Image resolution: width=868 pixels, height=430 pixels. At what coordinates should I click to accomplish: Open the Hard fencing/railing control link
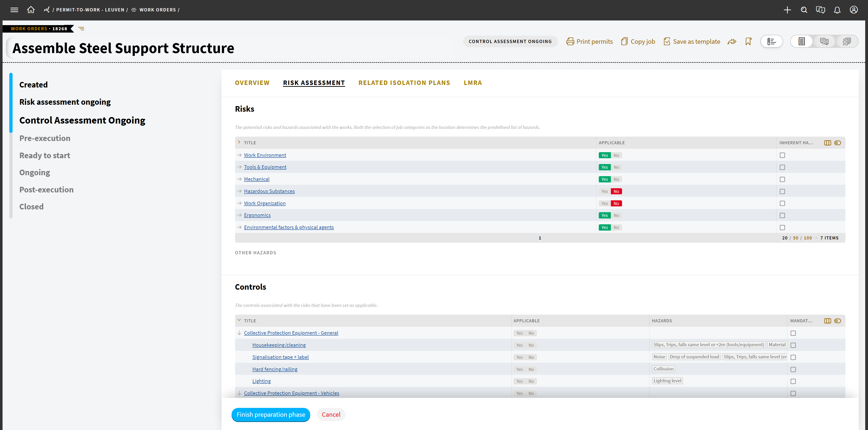pyautogui.click(x=275, y=369)
